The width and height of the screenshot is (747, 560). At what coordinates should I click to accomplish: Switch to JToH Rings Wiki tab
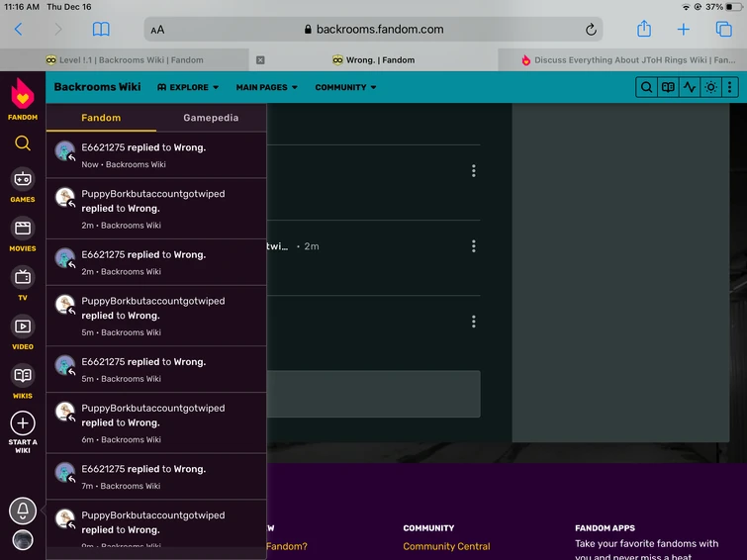[622, 60]
